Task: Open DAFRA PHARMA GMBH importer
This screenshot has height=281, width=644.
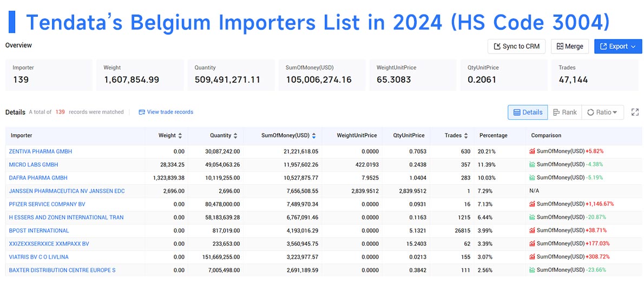Action: point(38,178)
